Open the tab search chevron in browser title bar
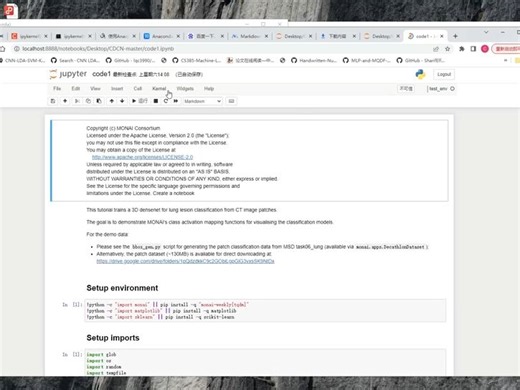Image resolution: width=520 pixels, height=390 pixels. pos(486,32)
